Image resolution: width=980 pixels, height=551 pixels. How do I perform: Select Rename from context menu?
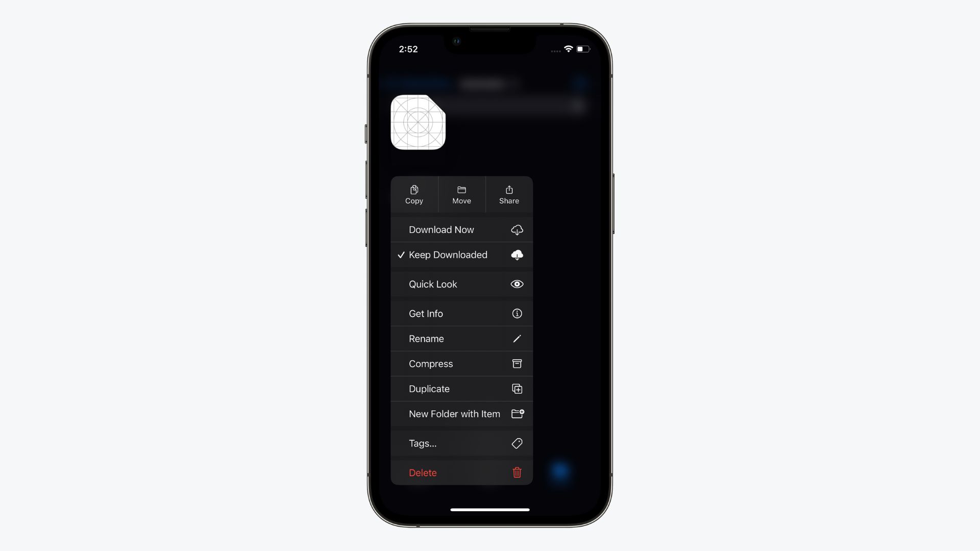pyautogui.click(x=461, y=338)
